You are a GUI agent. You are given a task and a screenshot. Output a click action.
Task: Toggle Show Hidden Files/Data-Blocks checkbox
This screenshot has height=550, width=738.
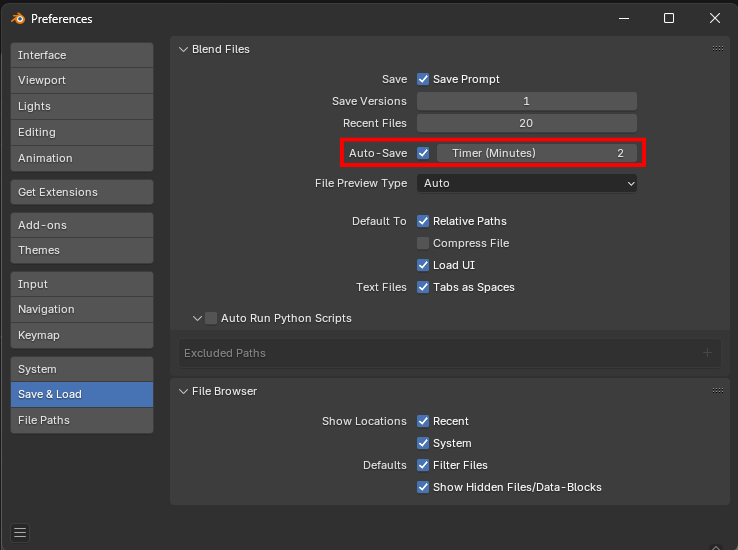coord(423,487)
